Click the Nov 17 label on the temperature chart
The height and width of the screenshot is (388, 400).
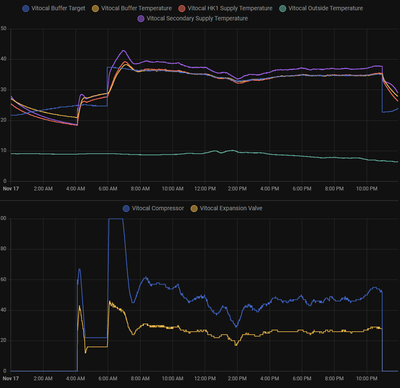(11, 189)
